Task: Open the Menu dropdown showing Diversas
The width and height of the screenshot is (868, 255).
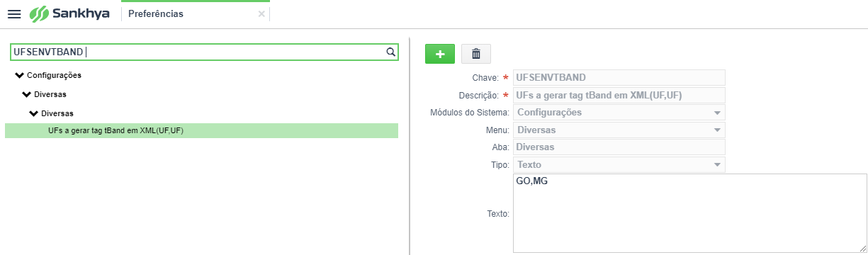Action: pos(619,130)
